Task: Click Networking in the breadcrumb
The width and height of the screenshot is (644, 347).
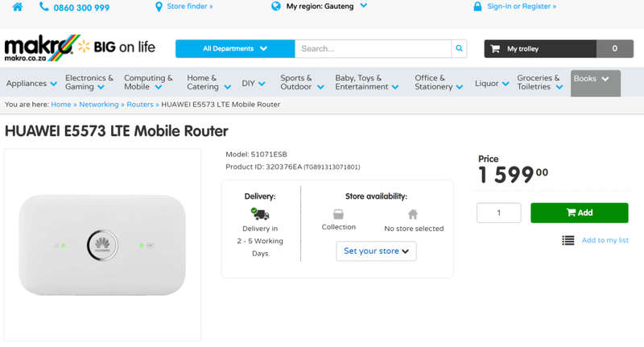Action: coord(98,105)
